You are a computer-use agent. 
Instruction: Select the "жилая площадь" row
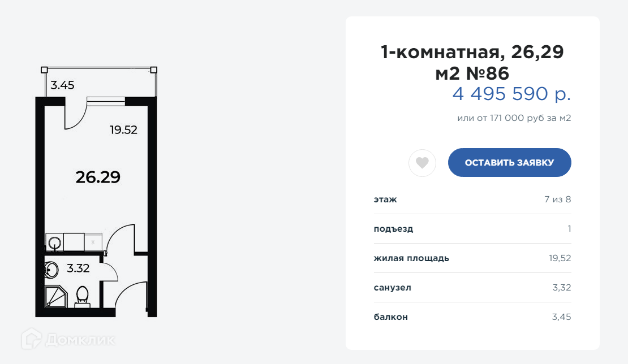pos(472,258)
